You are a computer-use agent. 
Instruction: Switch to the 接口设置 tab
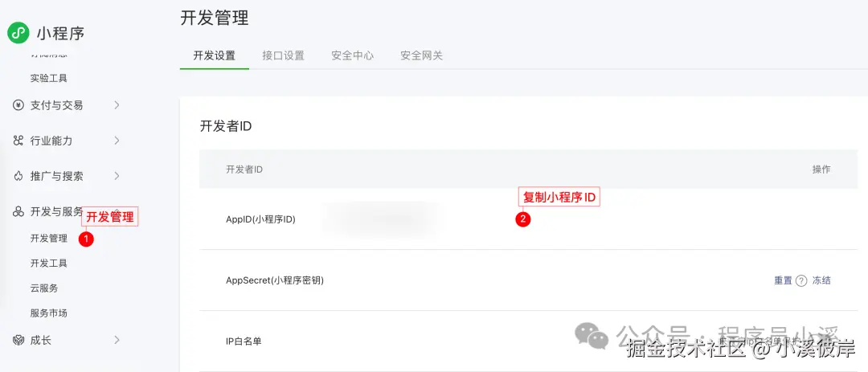pyautogui.click(x=284, y=55)
